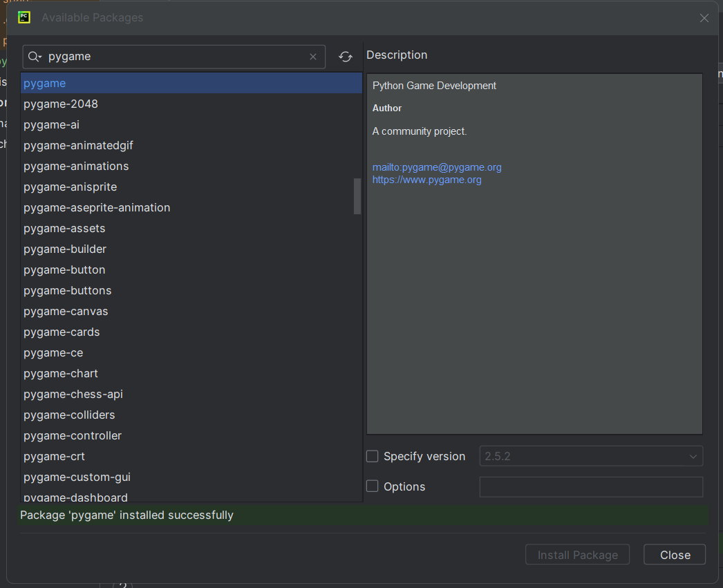Choose pygame-buttons from the list

tap(191, 291)
